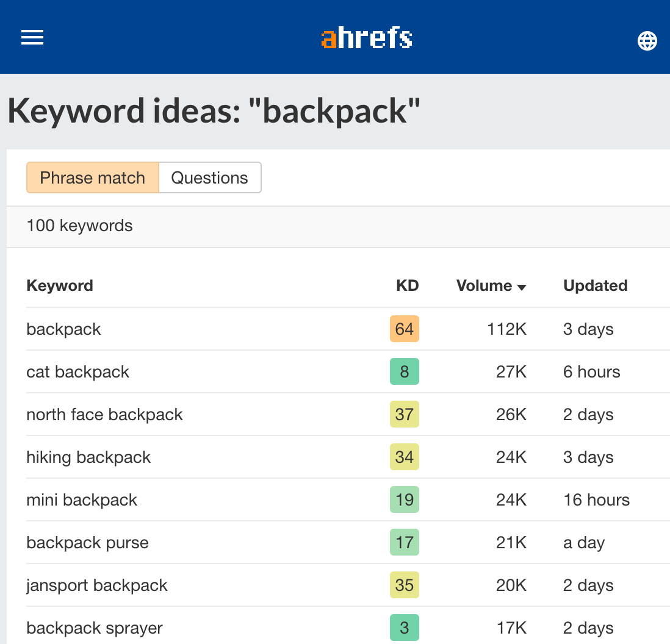Click the globe language icon

(x=647, y=41)
